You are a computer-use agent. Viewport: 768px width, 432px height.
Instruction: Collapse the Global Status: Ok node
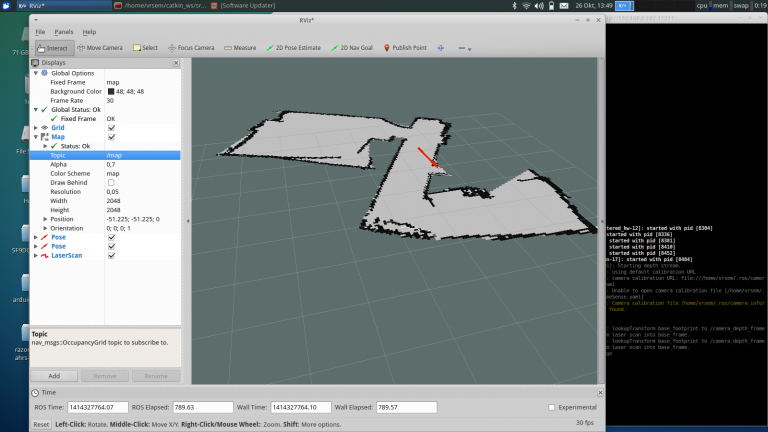click(x=36, y=110)
